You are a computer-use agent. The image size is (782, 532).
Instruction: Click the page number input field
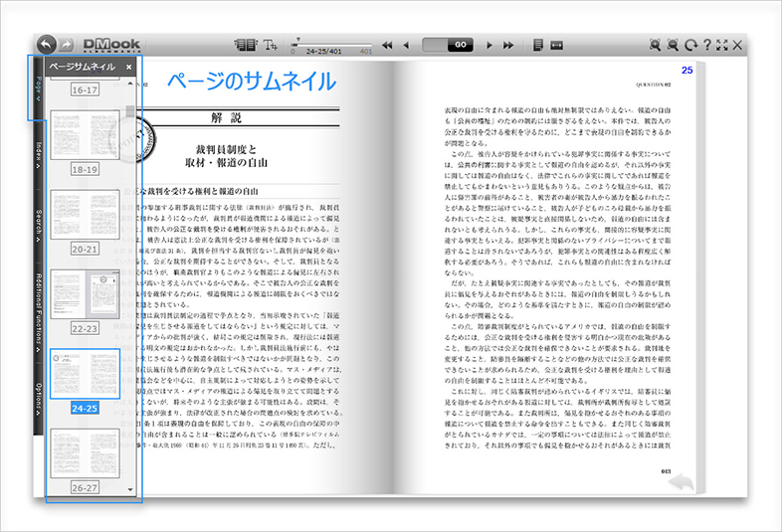[x=435, y=45]
